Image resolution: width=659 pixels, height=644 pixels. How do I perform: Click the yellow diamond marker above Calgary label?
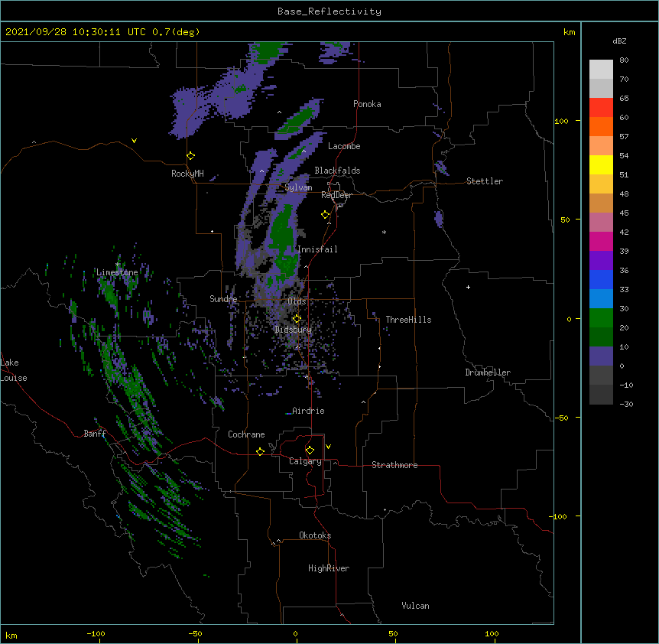pyautogui.click(x=310, y=450)
